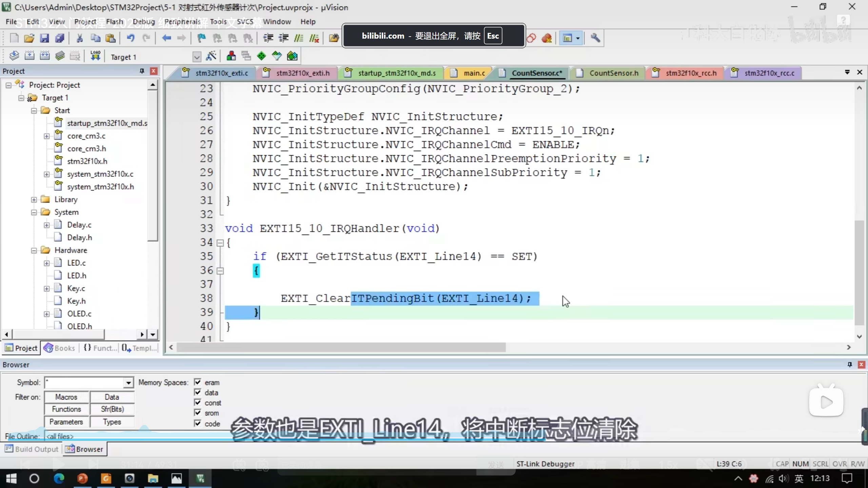Viewport: 868px width, 488px height.
Task: Click the Download (LOAD) to flash icon
Action: pos(95,56)
